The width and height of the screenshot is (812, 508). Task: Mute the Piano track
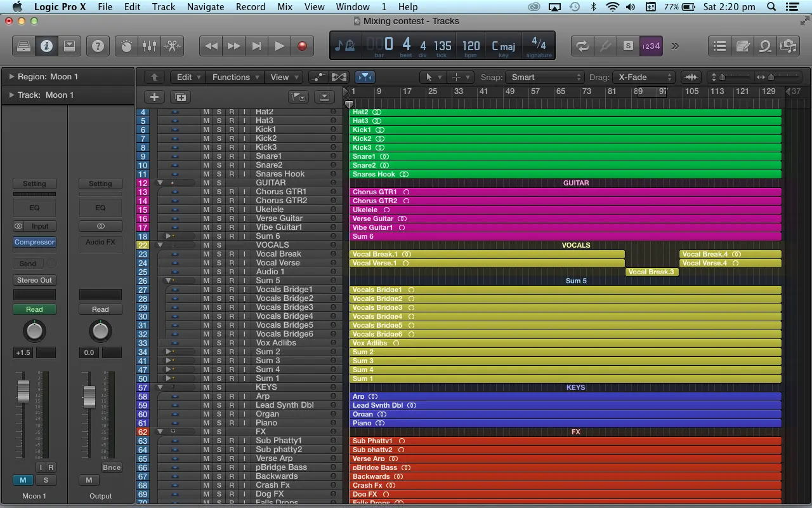click(x=206, y=423)
